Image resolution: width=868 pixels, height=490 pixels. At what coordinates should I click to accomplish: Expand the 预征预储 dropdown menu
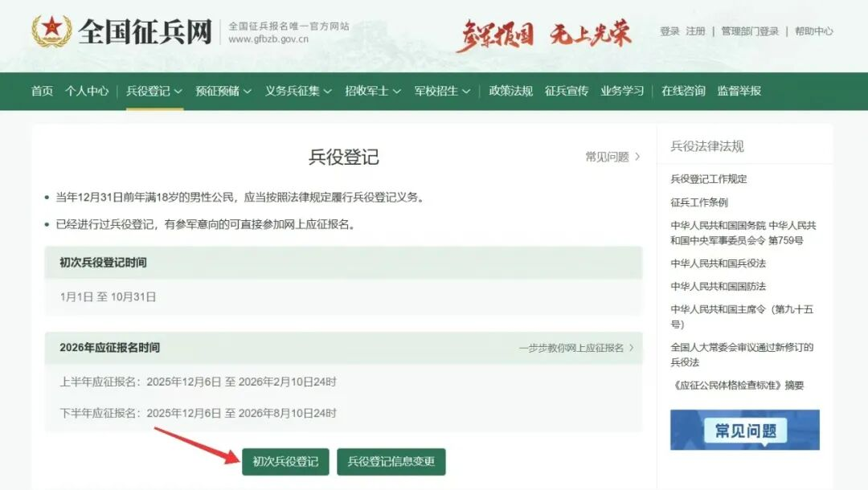point(223,91)
